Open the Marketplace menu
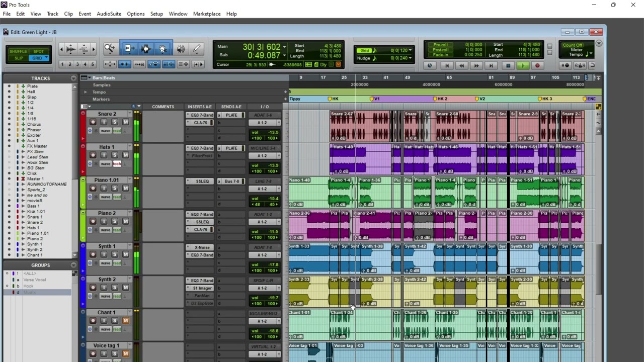644x362 pixels. (x=207, y=14)
